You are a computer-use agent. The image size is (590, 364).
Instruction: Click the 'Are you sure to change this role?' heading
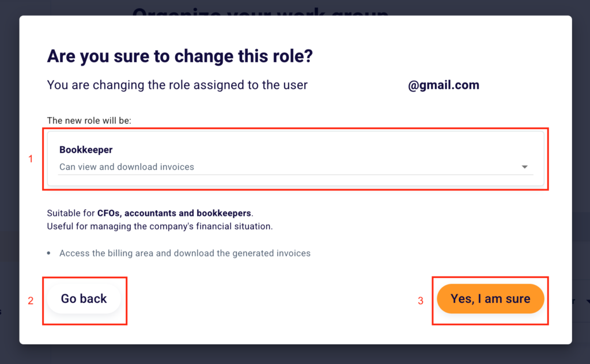[179, 56]
